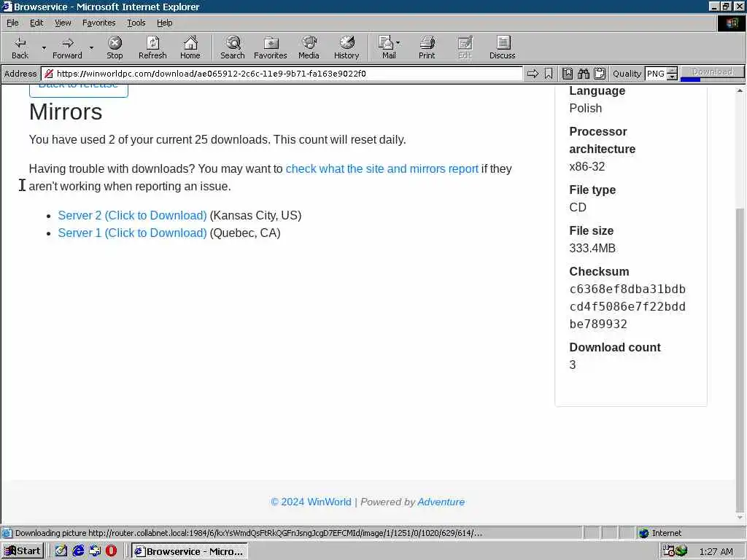Increase Quality setting with up spinner

pyautogui.click(x=672, y=71)
